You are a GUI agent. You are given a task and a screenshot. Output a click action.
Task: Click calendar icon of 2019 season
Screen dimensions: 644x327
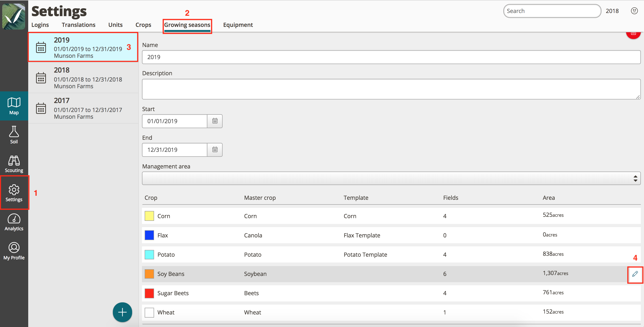[41, 47]
